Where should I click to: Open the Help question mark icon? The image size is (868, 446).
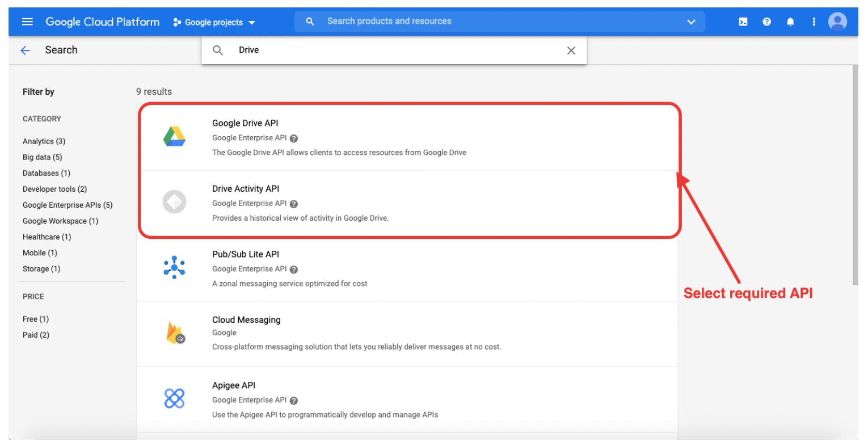[x=766, y=22]
